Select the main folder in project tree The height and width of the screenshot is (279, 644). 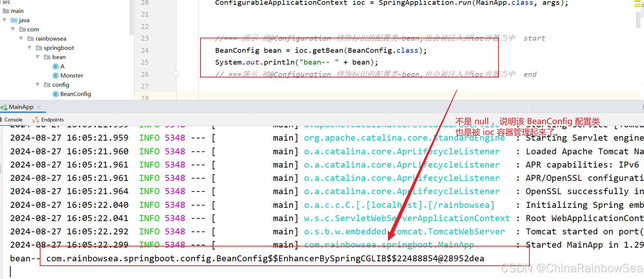[x=17, y=11]
